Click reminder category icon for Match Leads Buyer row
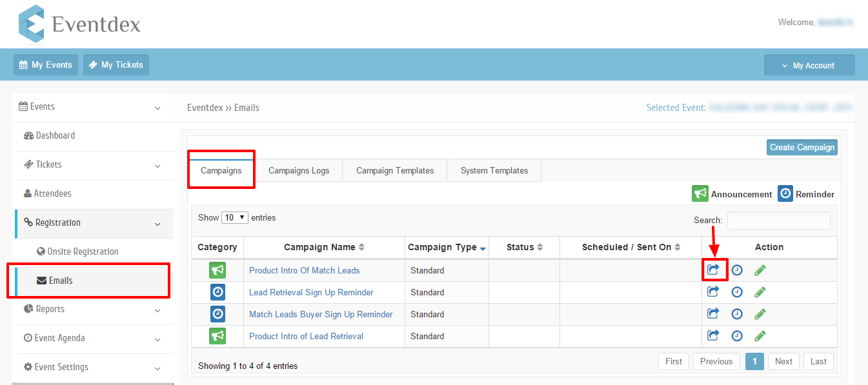 pos(217,314)
